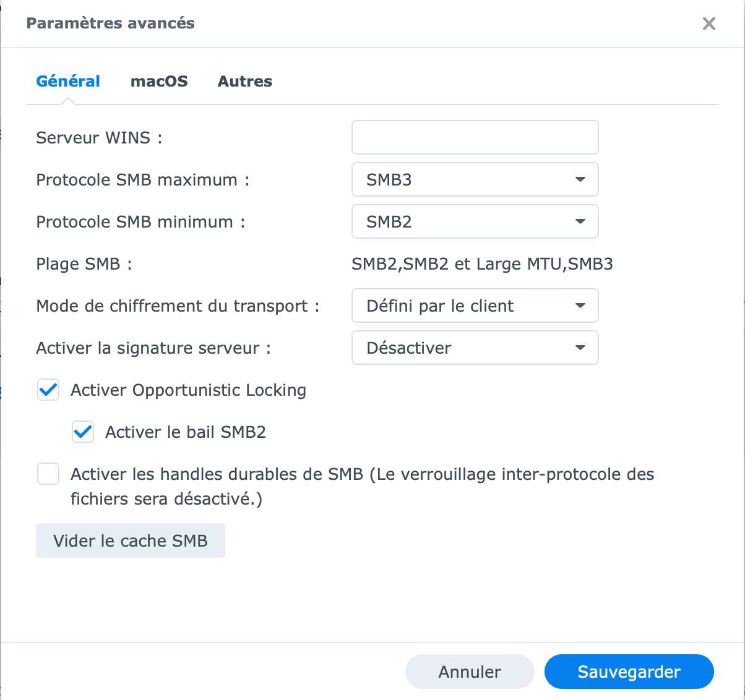Click the Serveur WINS input field
The width and height of the screenshot is (745, 700).
(x=475, y=137)
